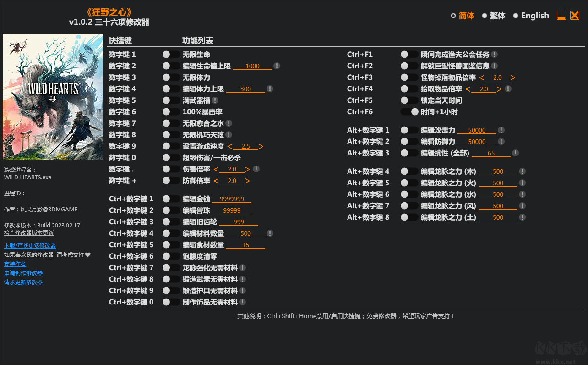Click info icon beside 编辑龙脉之力 (土)
The width and height of the screenshot is (588, 365).
click(522, 217)
